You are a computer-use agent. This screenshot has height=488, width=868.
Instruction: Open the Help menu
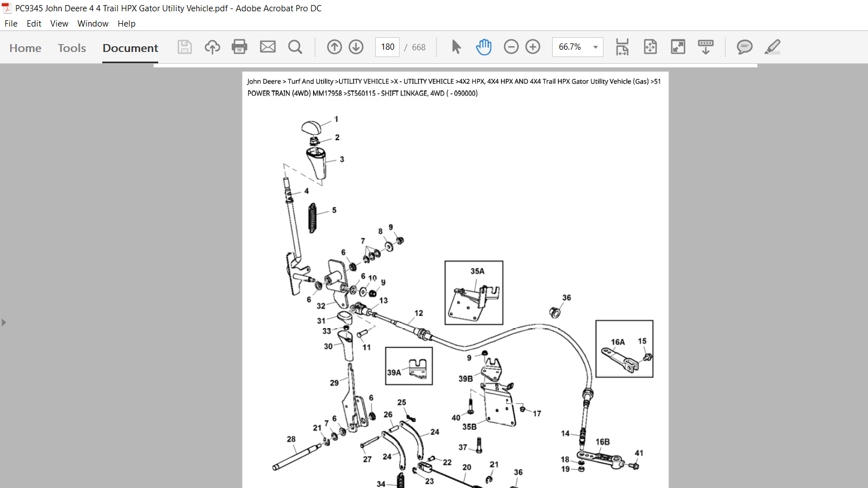click(127, 24)
